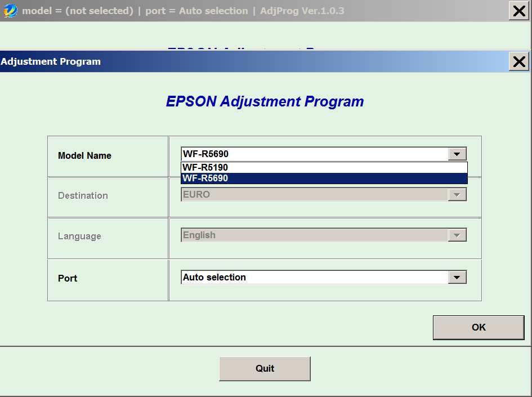Screen dimensions: 532x397
Task: Confirm settings with the OK button
Action: click(479, 327)
